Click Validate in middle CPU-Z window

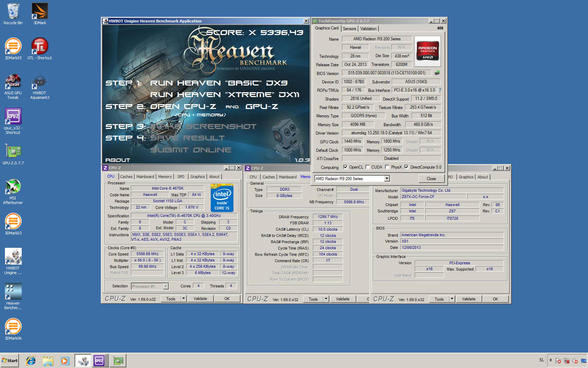(343, 299)
